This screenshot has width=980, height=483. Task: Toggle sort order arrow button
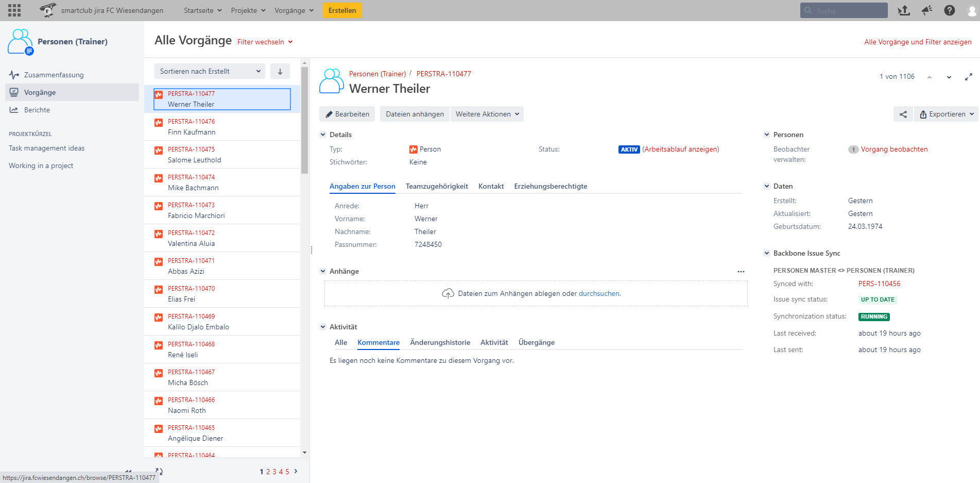click(x=280, y=72)
